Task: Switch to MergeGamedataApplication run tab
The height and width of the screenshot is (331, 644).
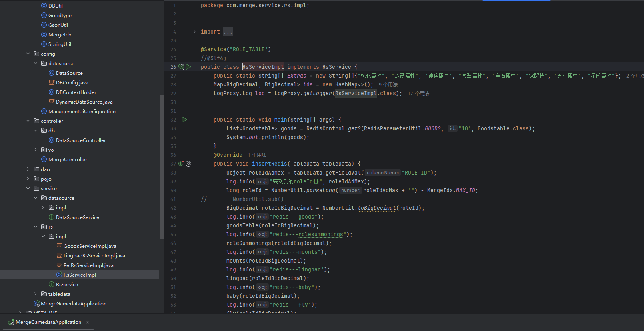Action: [48, 322]
